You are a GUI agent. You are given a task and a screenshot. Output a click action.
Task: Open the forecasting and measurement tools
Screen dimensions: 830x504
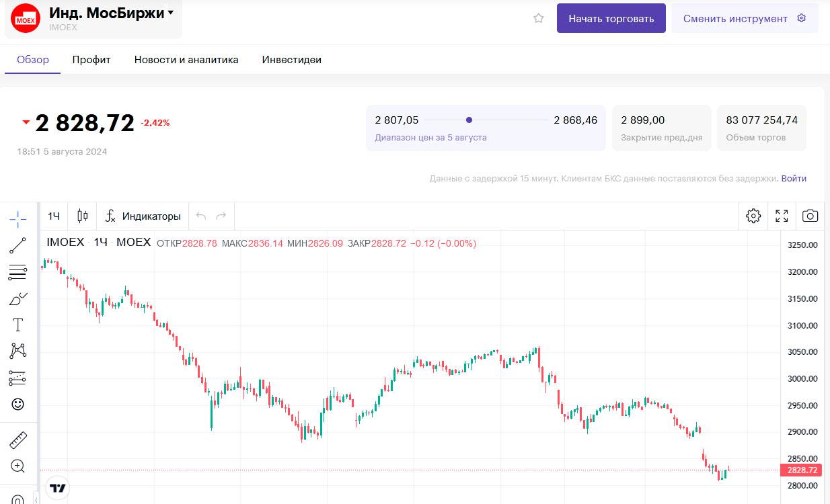pos(18,378)
